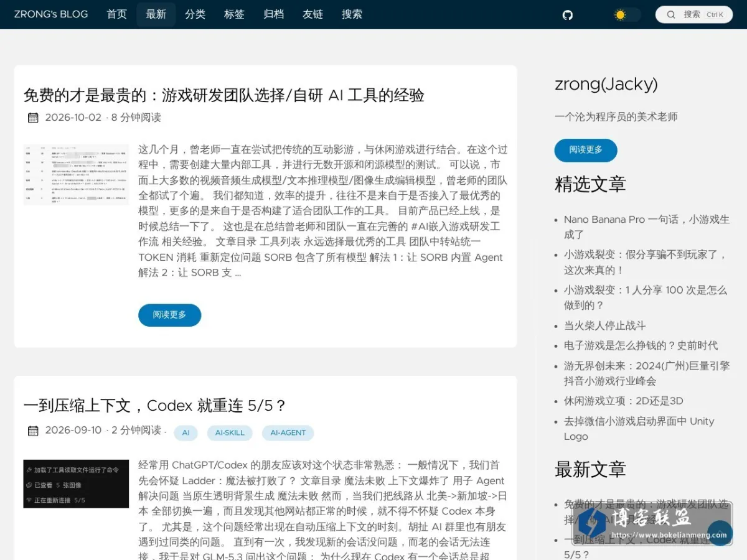Open the 分类 nav item
Screen dimensions: 747x560
point(195,14)
